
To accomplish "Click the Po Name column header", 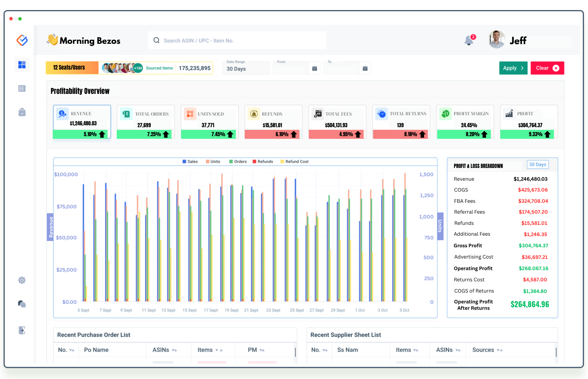I will [96, 350].
